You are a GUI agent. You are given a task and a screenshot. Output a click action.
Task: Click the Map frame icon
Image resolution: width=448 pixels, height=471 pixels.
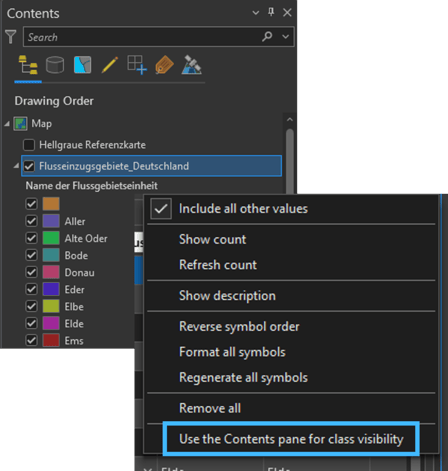(x=20, y=124)
